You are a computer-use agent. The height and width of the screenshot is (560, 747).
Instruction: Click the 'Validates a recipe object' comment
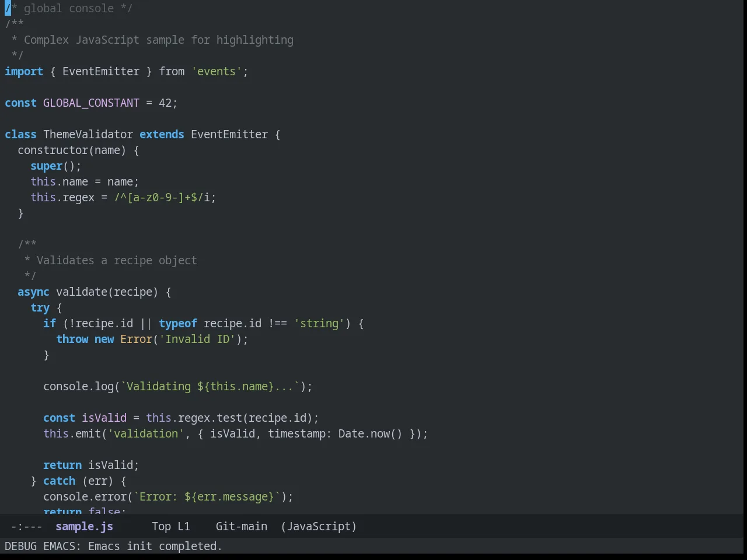coord(117,260)
